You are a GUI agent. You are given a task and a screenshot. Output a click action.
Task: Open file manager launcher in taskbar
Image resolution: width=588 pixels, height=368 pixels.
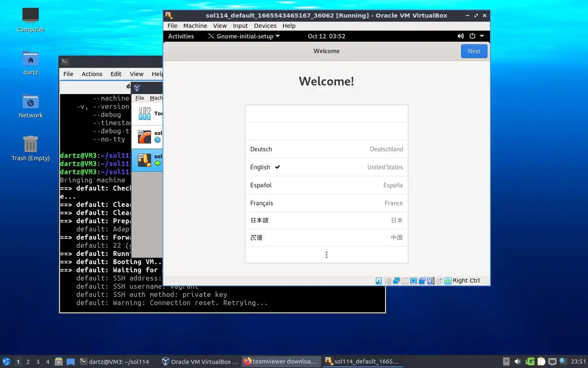[59, 361]
